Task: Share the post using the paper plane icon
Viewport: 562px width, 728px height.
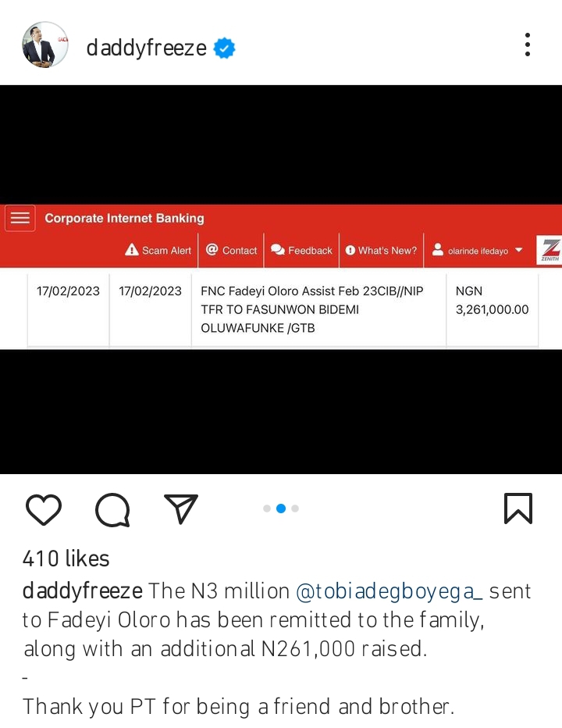Action: (181, 509)
